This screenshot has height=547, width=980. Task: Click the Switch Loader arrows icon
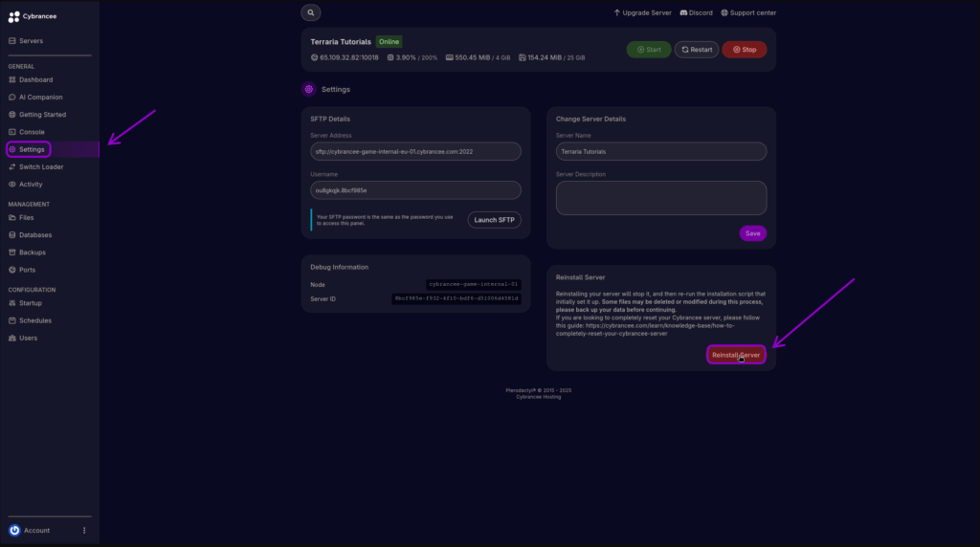(11, 166)
